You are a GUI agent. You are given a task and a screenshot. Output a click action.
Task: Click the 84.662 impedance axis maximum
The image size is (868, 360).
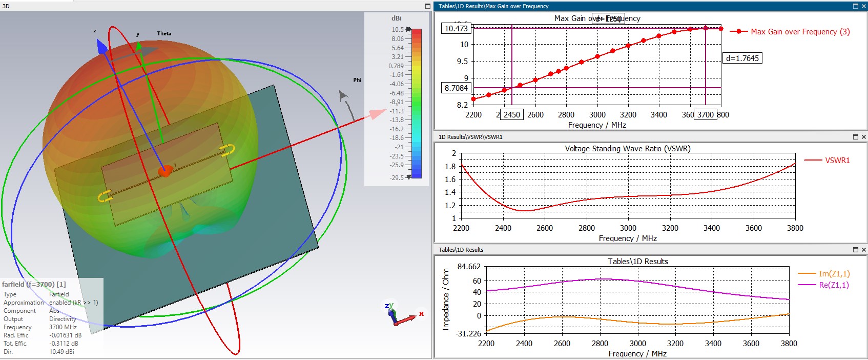tap(469, 267)
